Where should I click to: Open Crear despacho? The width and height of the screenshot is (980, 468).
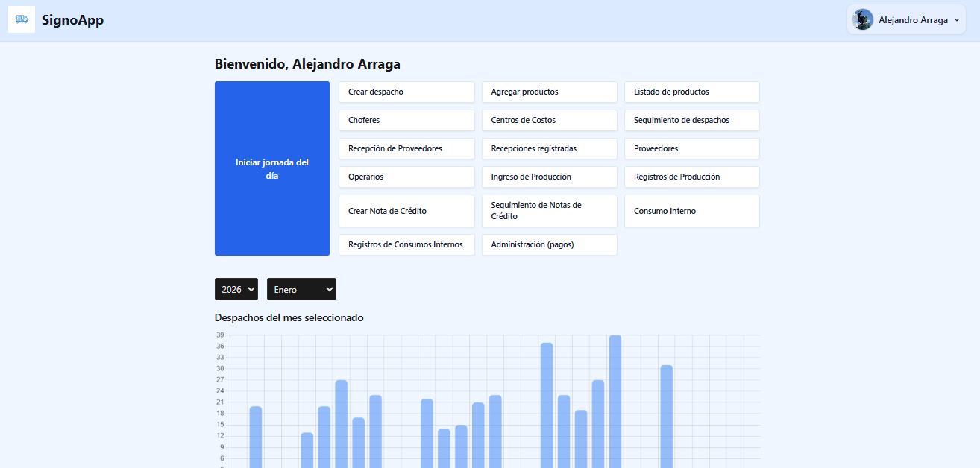[x=406, y=92]
